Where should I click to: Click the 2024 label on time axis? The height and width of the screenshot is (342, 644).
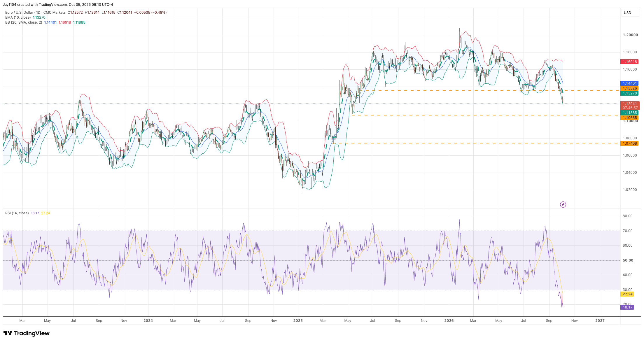tap(148, 321)
